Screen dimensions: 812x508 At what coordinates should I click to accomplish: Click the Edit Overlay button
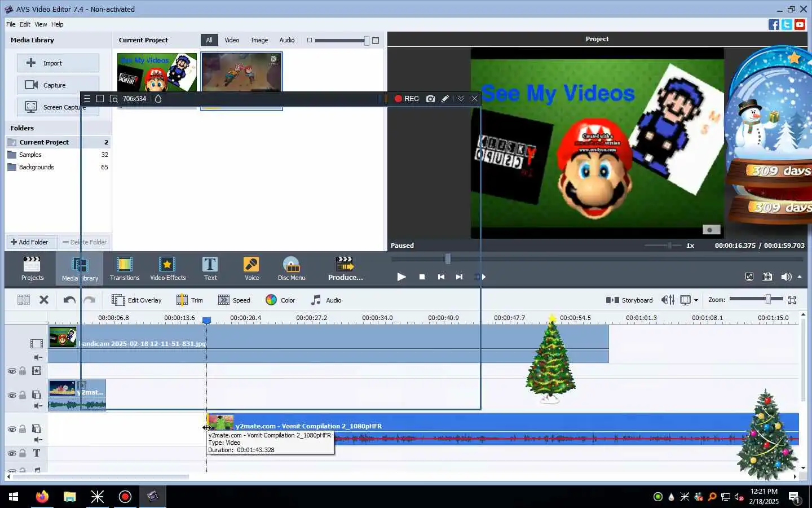136,300
